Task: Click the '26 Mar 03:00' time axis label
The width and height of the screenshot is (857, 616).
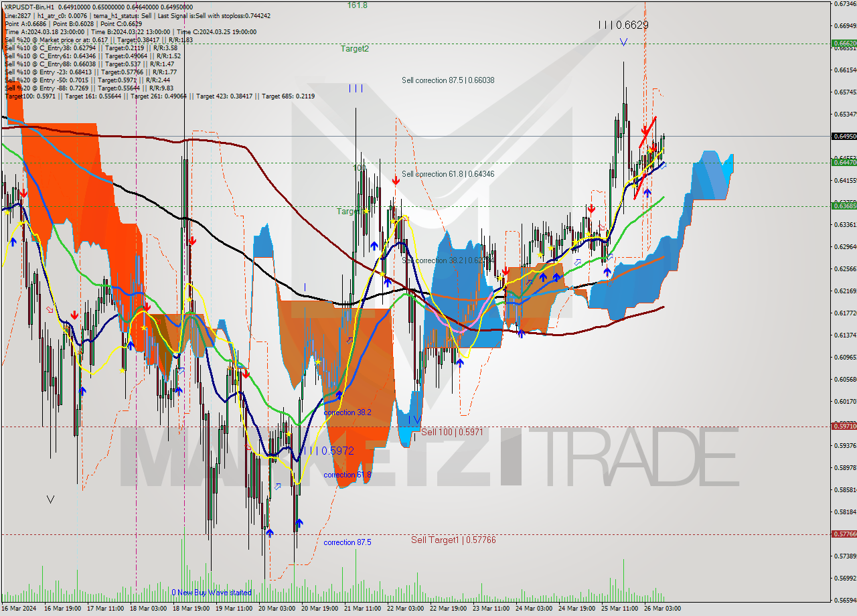Action: (x=664, y=609)
